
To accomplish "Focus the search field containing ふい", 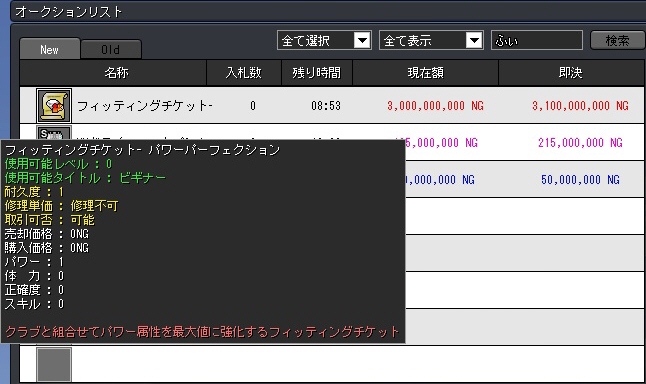I will pos(537,40).
